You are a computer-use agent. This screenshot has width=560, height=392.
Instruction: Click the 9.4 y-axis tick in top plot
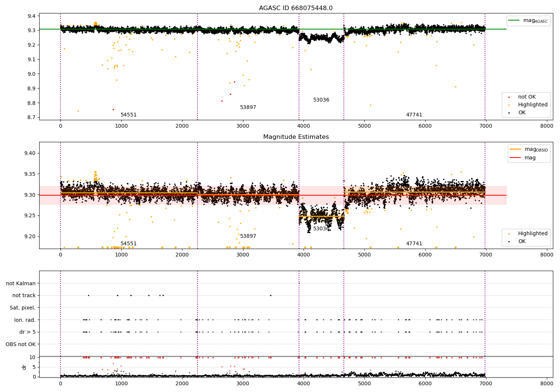(31, 16)
